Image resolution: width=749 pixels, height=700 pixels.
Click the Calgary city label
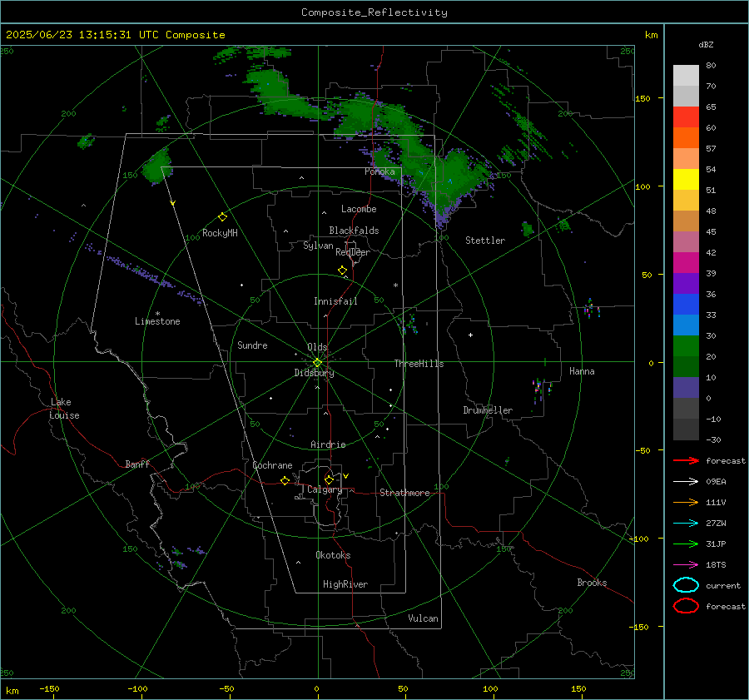325,489
